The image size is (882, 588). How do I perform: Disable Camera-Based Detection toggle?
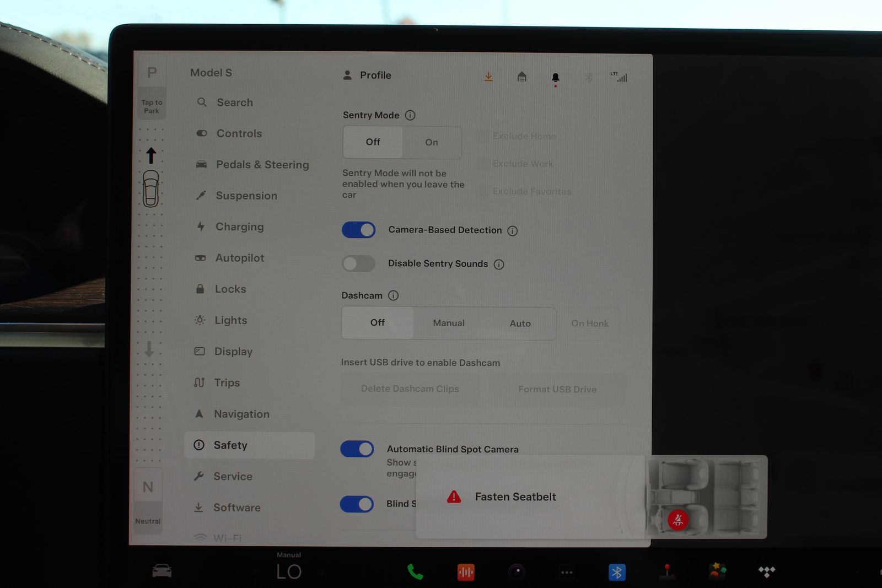[359, 230]
